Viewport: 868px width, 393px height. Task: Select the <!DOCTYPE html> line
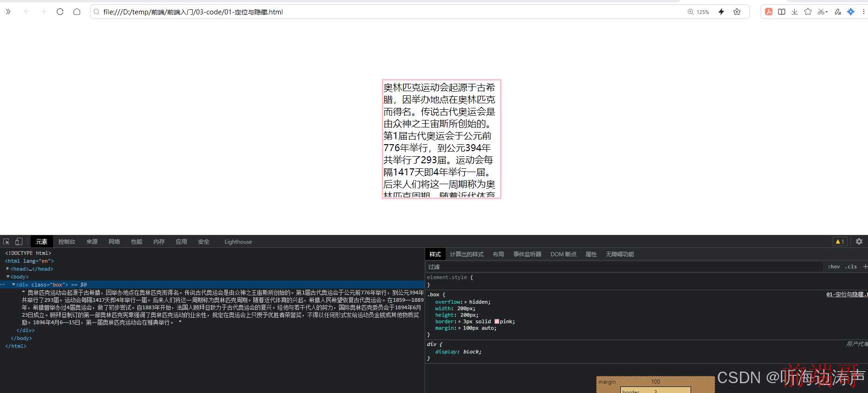coord(28,253)
